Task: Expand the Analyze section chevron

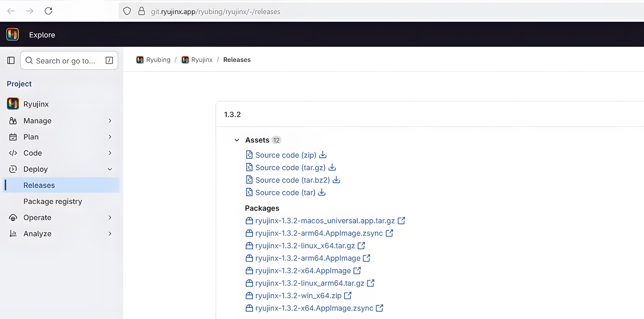Action: (x=110, y=233)
